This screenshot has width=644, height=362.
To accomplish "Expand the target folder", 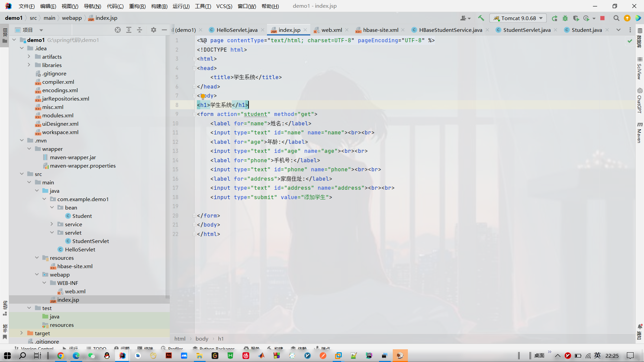I will (21, 333).
